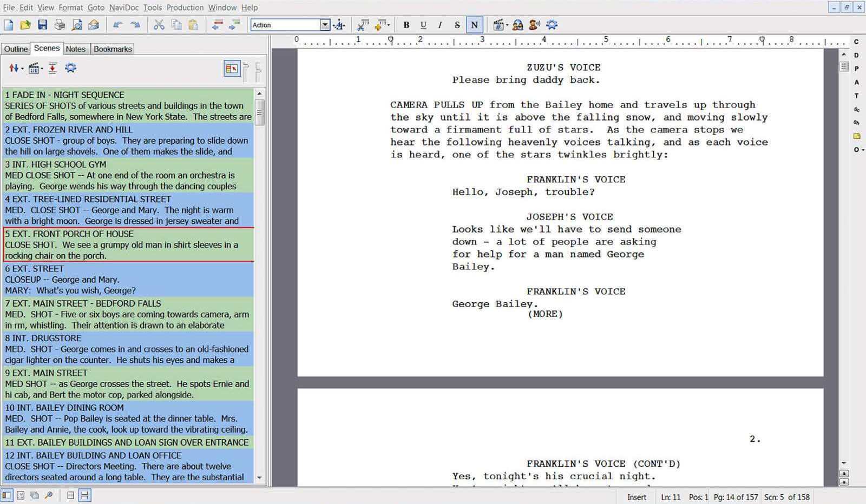Insert Parenthetical with P sidebar button

click(856, 69)
